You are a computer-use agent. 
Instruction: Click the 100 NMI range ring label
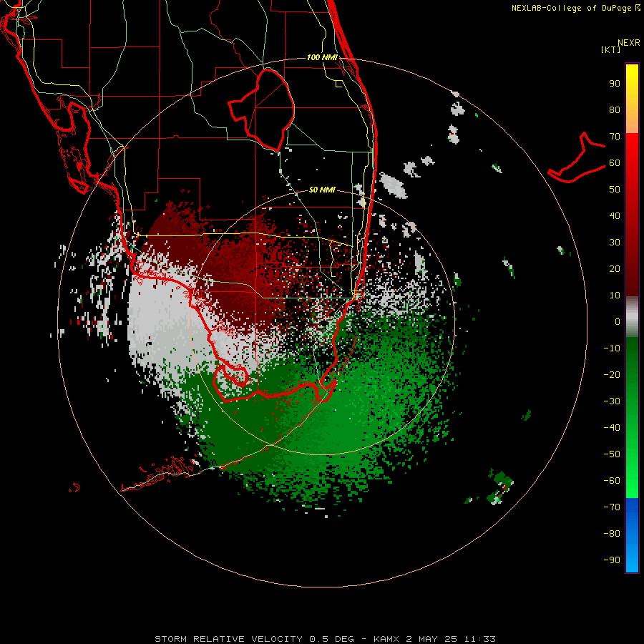(322, 57)
